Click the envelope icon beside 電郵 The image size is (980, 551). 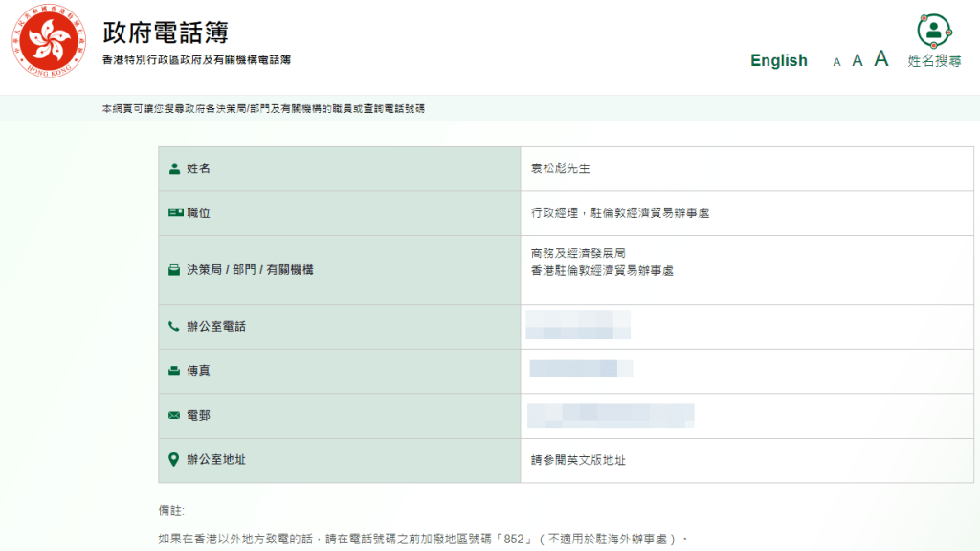tap(174, 415)
